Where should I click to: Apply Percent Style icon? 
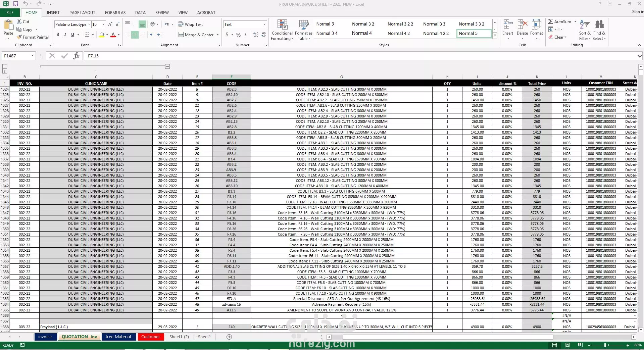point(239,35)
